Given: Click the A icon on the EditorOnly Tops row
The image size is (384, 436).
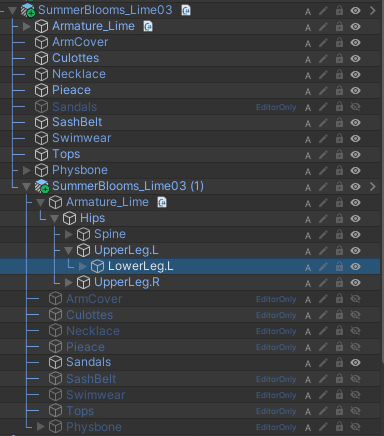Looking at the screenshot, I should pos(308,412).
